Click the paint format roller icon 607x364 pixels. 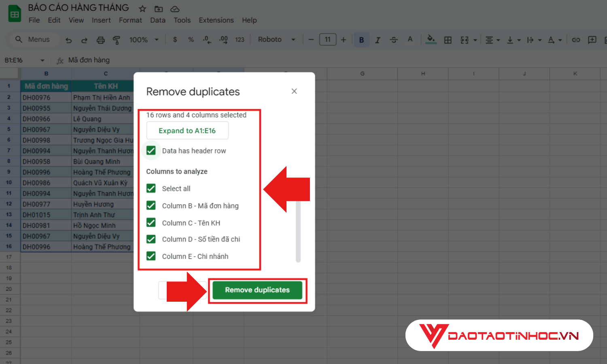pos(117,40)
